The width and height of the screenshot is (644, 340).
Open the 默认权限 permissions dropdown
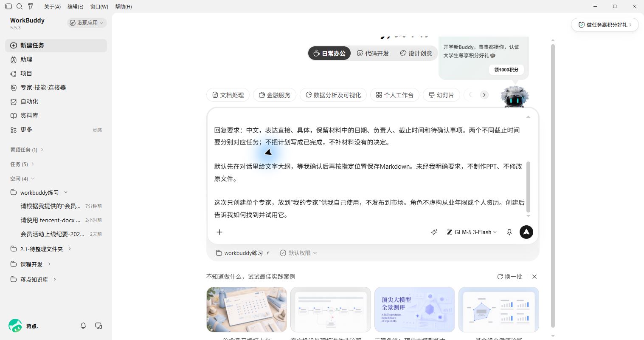[x=298, y=253]
